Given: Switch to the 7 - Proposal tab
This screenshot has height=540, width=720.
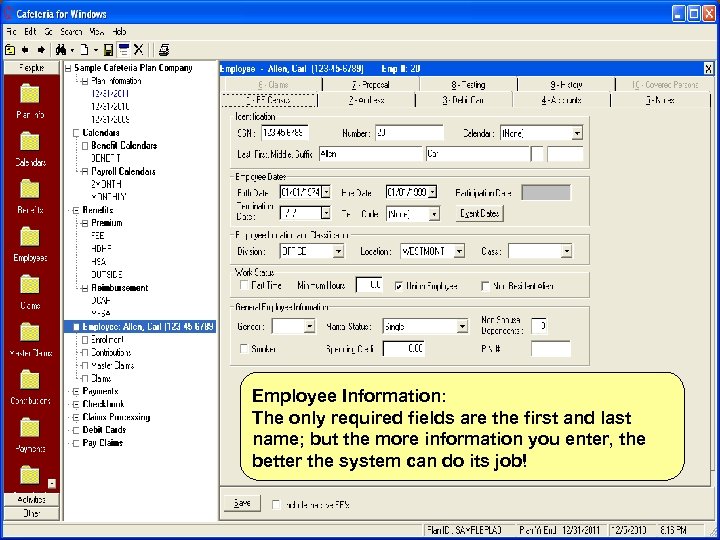Looking at the screenshot, I should click(371, 85).
